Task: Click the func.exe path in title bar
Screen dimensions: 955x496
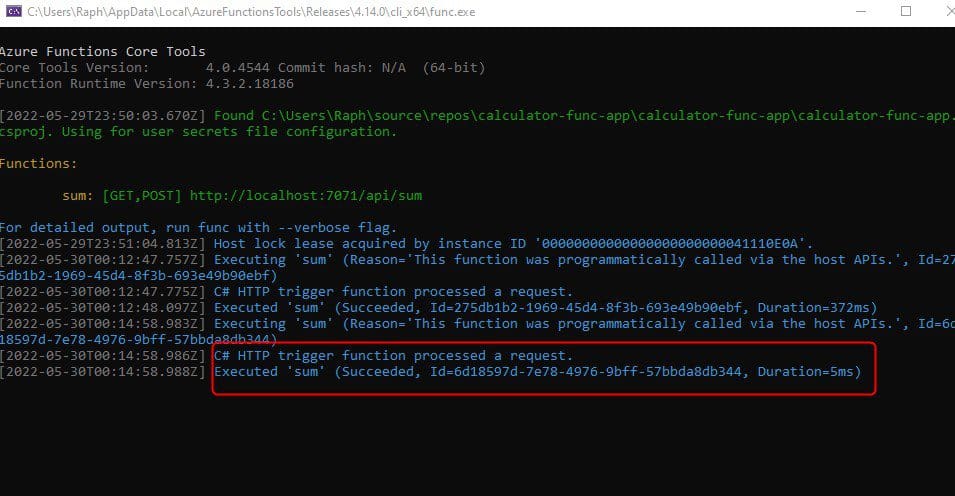Action: tap(251, 12)
